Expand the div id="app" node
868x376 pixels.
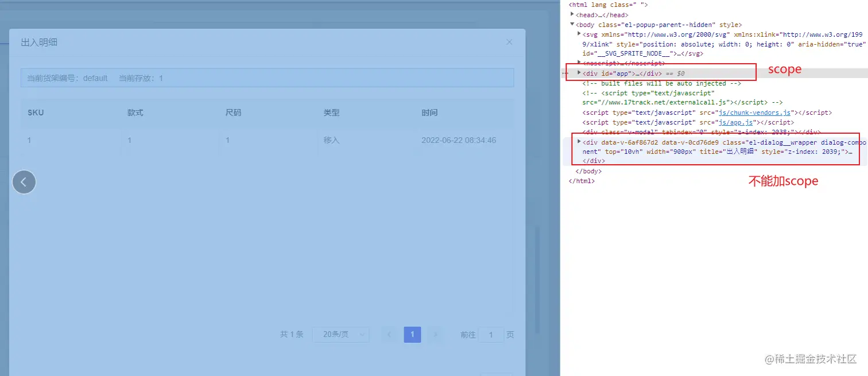[579, 73]
